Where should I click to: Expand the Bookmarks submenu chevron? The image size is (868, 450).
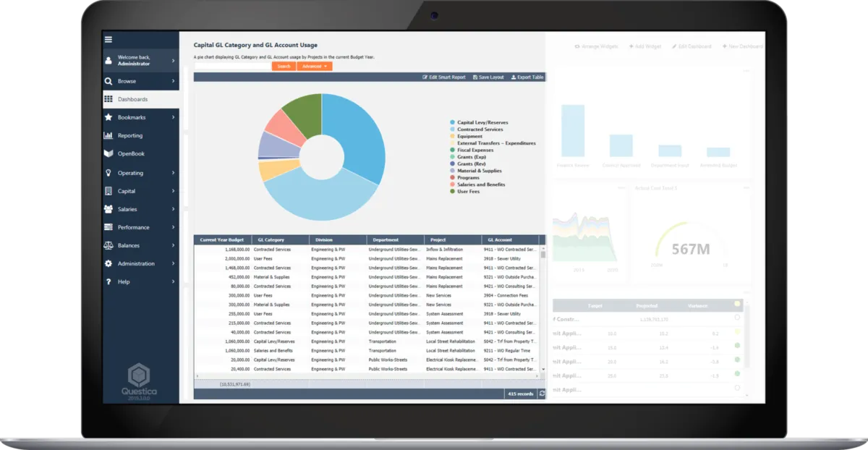(174, 117)
